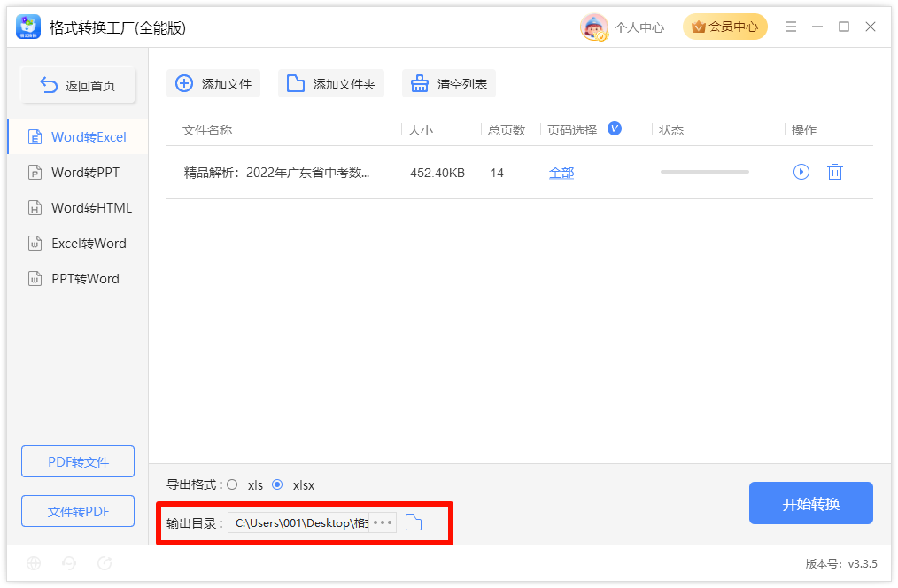Delete the file with trash icon

[x=835, y=172]
